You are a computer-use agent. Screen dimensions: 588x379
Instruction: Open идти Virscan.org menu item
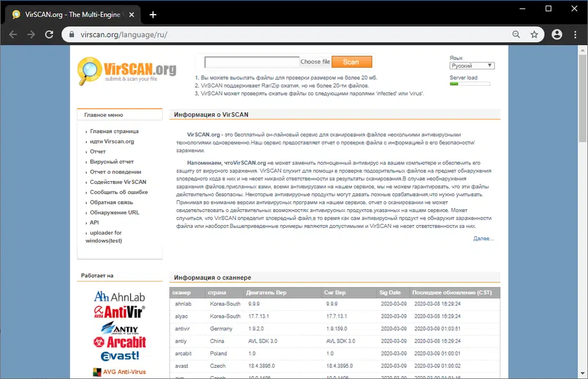click(112, 142)
